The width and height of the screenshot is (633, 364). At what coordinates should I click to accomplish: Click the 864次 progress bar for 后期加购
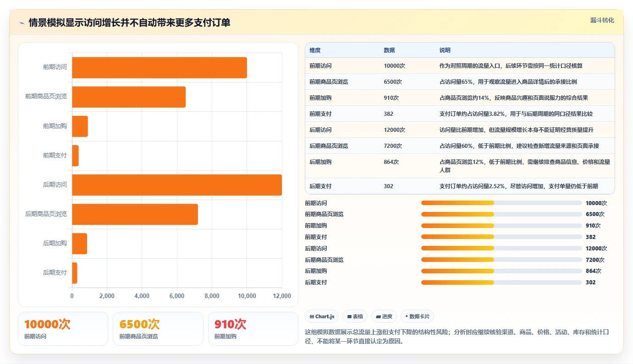point(501,271)
